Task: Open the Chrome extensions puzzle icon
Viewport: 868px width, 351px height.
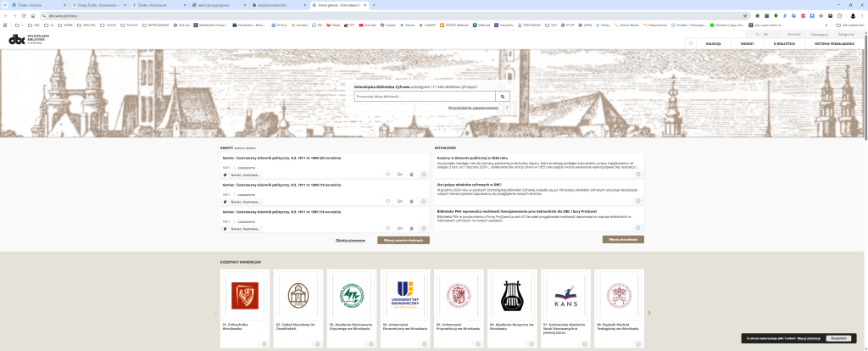Action: [839, 16]
